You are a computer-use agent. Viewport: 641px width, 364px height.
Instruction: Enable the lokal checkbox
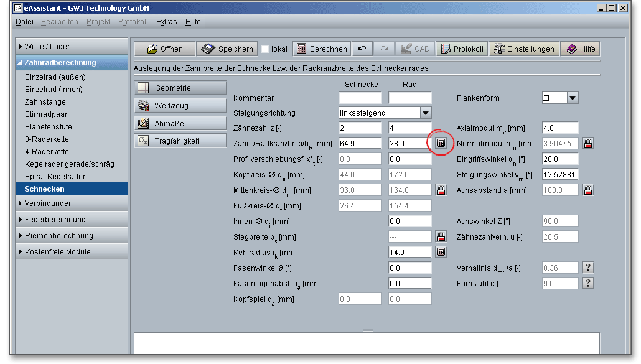pyautogui.click(x=264, y=49)
